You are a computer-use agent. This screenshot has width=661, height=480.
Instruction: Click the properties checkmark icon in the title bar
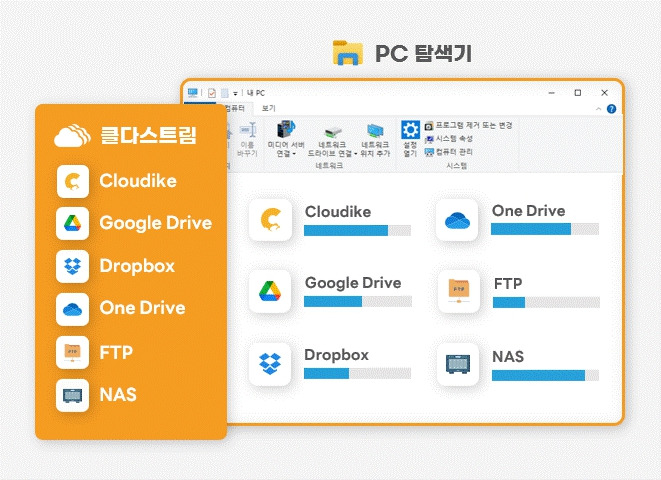point(212,93)
